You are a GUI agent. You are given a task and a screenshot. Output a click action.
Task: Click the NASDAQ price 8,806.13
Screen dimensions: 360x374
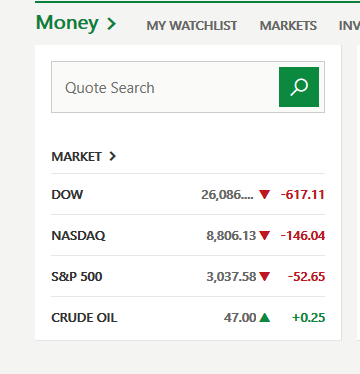click(231, 236)
